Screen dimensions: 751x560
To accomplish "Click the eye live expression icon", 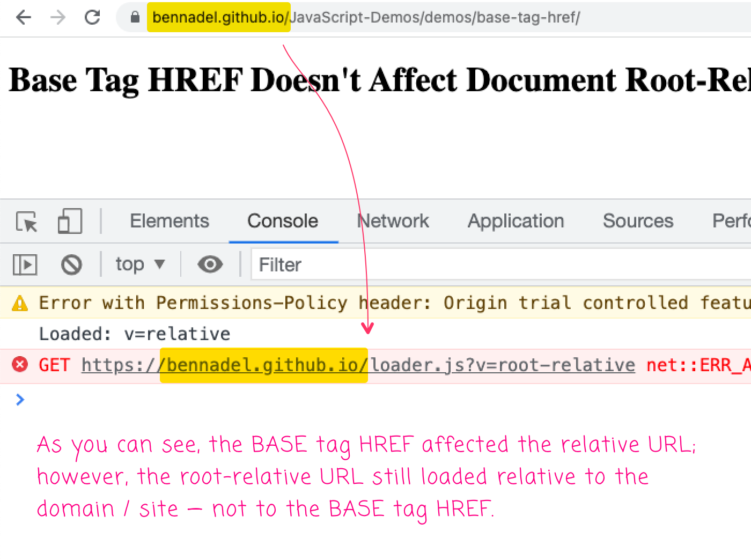I will 210,264.
